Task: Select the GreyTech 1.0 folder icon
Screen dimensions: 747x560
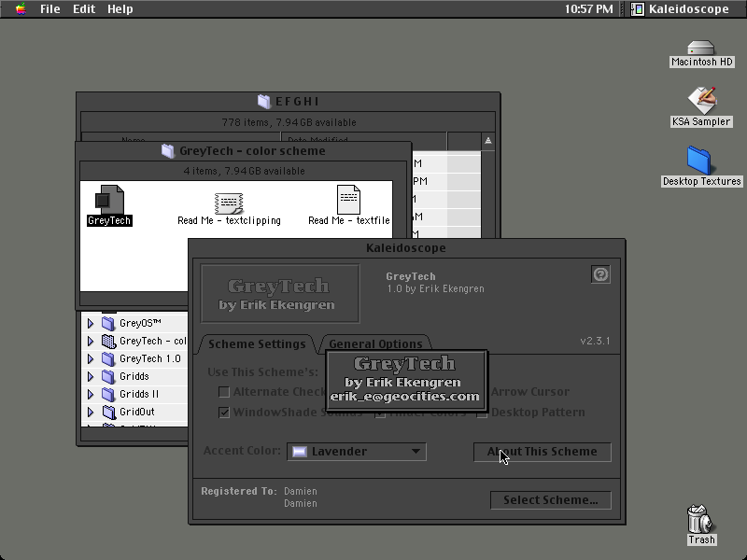Action: (108, 358)
